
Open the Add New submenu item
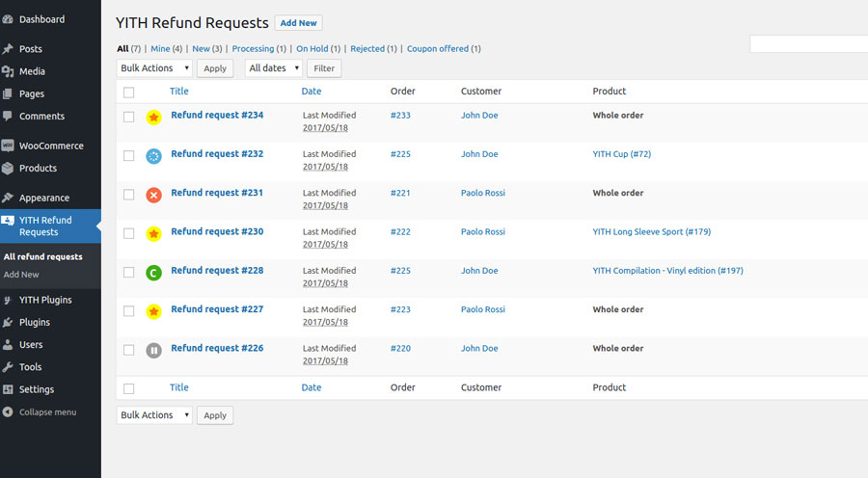tap(21, 275)
